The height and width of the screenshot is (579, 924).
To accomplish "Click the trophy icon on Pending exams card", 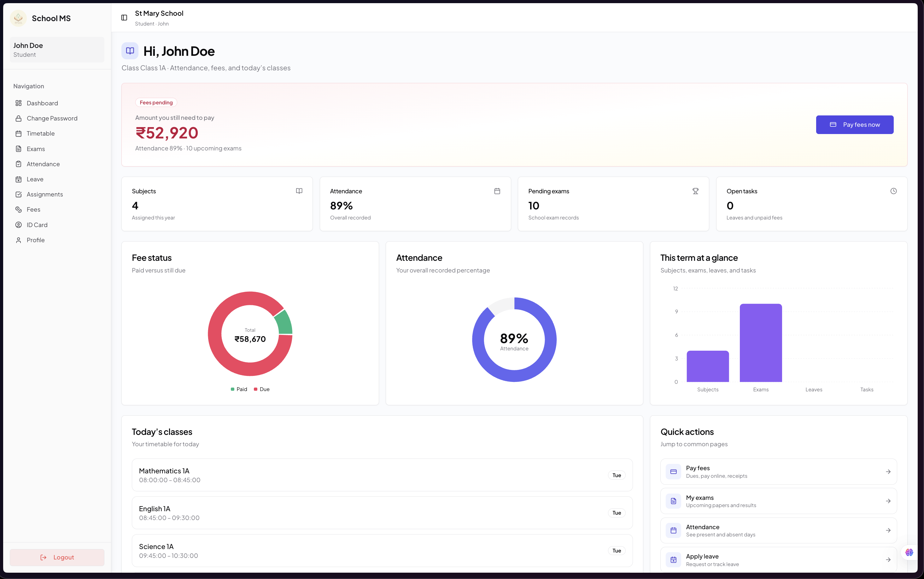I will 695,191.
